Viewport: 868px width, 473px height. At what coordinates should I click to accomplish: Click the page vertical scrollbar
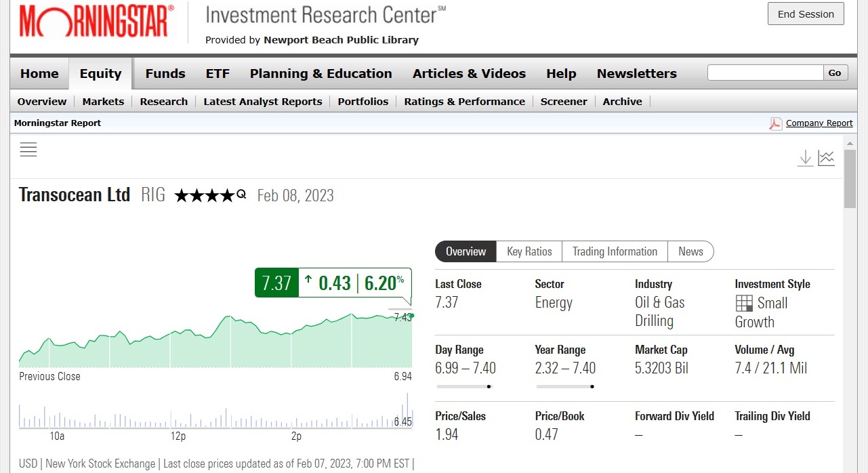pos(850,179)
